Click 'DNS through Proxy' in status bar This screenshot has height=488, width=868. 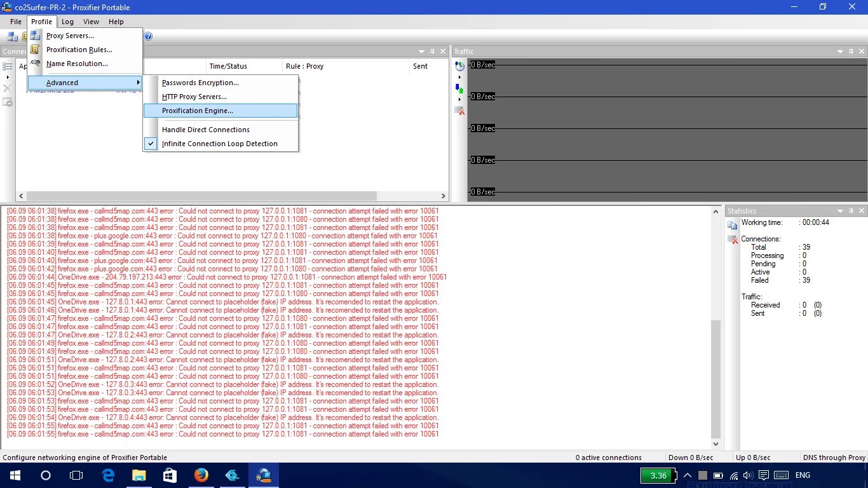[x=834, y=457]
